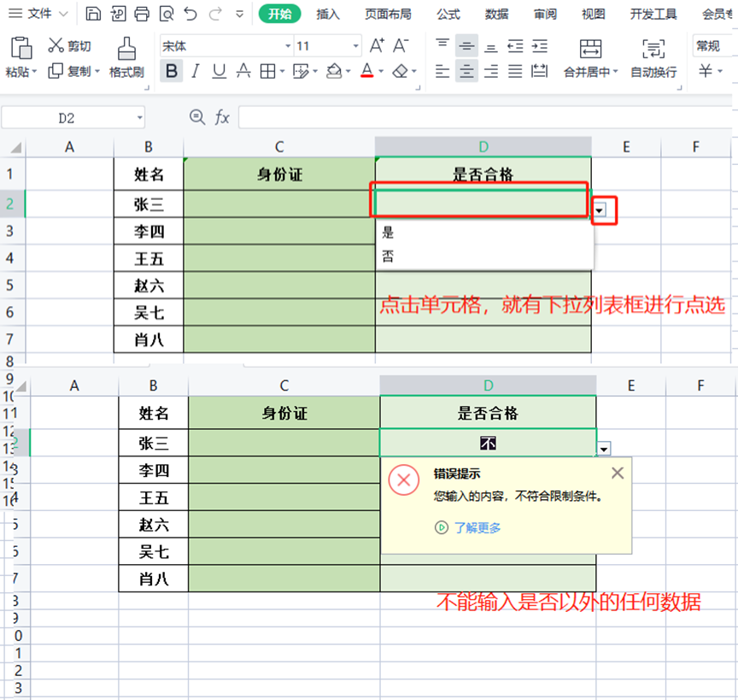Switch to the 视图 View tab
The width and height of the screenshot is (738, 700).
click(593, 15)
